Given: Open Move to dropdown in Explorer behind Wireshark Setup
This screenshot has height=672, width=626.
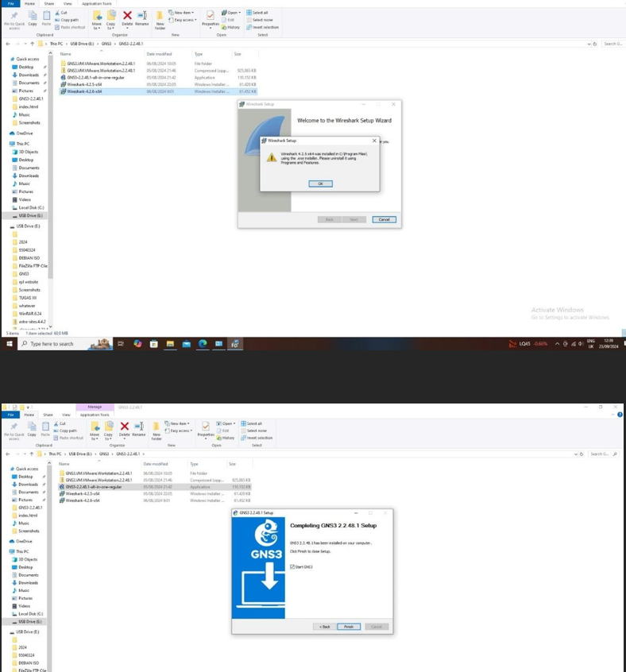Looking at the screenshot, I should tap(97, 20).
